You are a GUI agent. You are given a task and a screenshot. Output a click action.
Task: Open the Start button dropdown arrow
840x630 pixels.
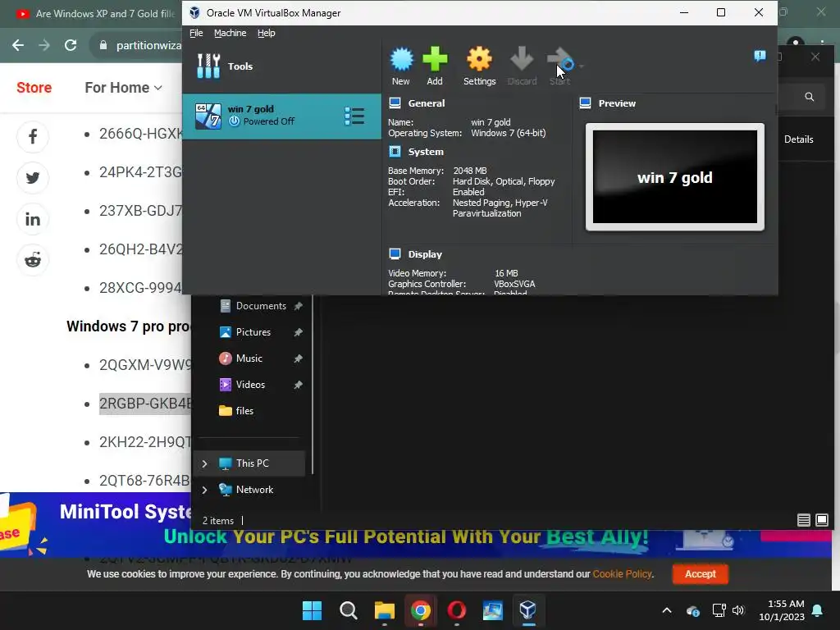click(582, 66)
